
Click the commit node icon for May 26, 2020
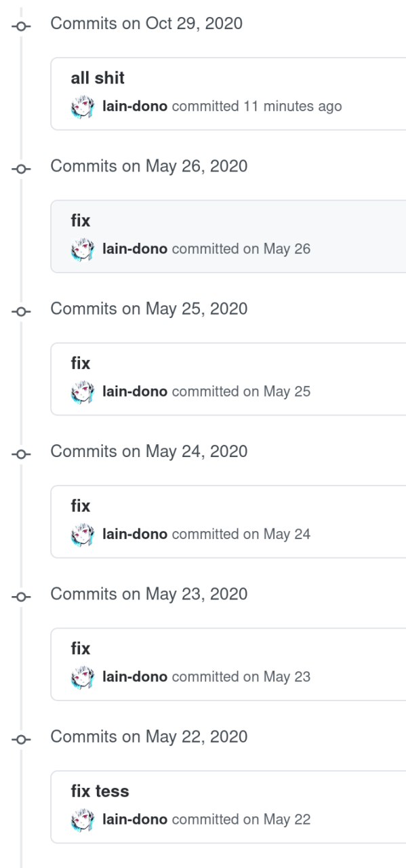22,167
